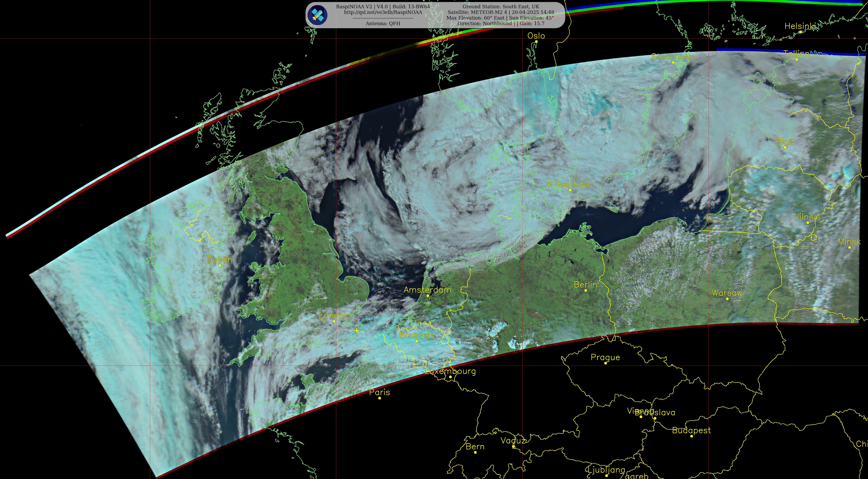Screen dimensions: 868x479
Task: Open the qsl.net/ve3elb/RaspiNOAA URL text
Action: (x=383, y=12)
